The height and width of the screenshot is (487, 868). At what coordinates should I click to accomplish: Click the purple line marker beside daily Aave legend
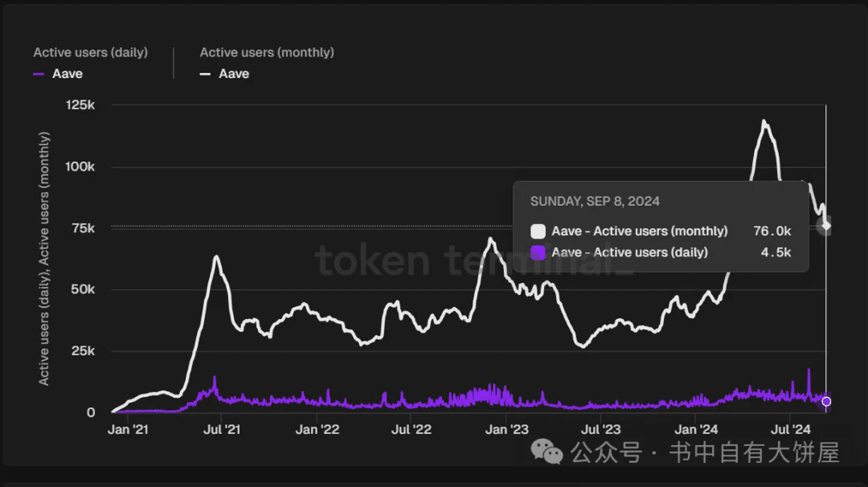click(x=39, y=74)
